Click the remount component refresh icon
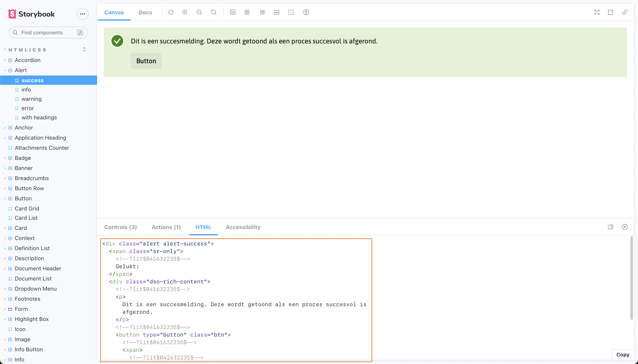This screenshot has height=364, width=638. [x=170, y=12]
